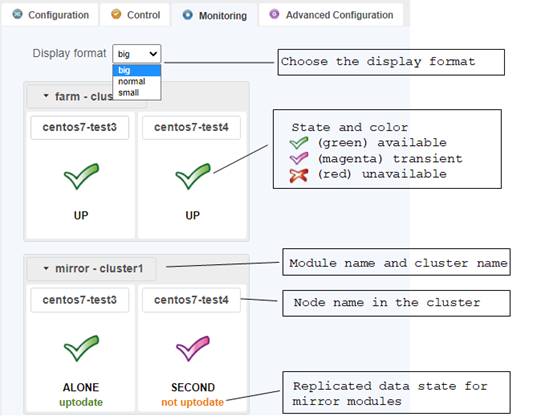Viewport: 537px width, 417px height.
Task: Click magenta checkmark above SECOND status
Action: coord(193,349)
